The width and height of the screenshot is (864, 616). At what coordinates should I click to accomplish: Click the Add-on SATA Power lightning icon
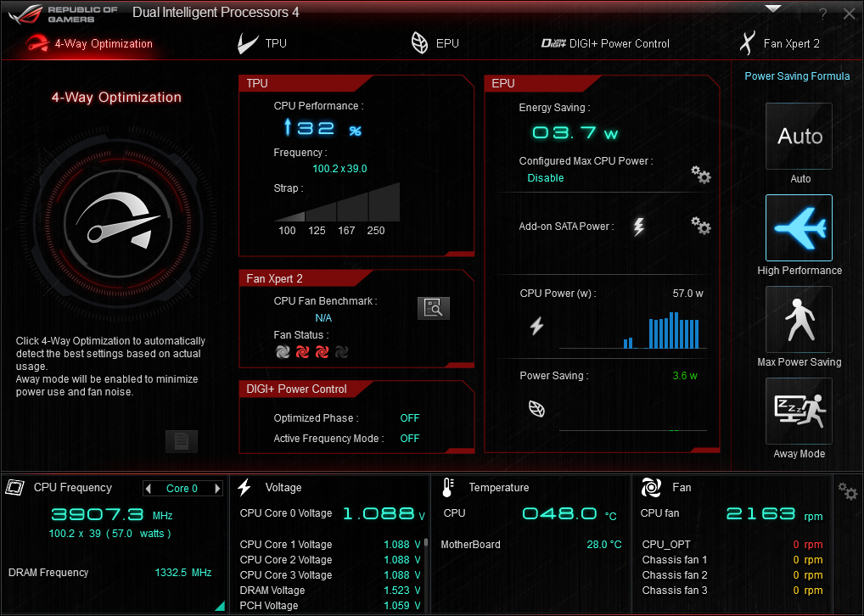click(x=638, y=227)
